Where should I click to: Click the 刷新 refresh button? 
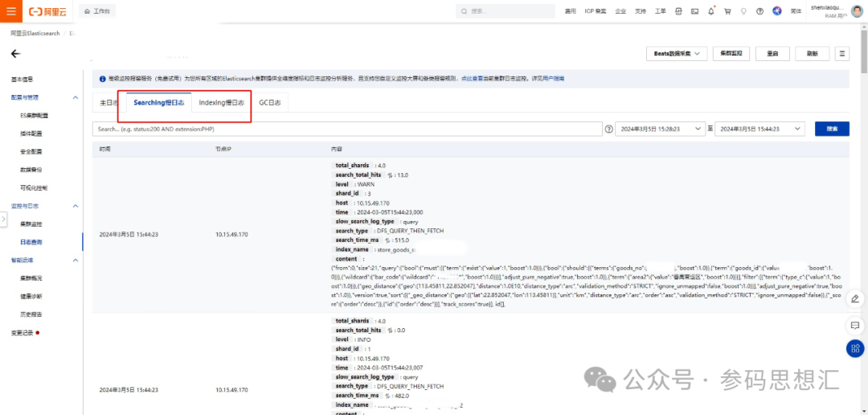click(812, 54)
